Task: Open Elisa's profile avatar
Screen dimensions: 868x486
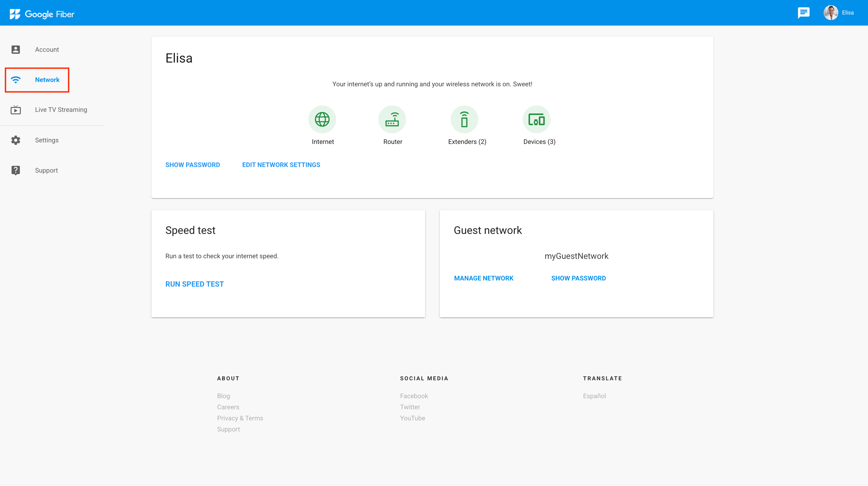Action: 831,13
